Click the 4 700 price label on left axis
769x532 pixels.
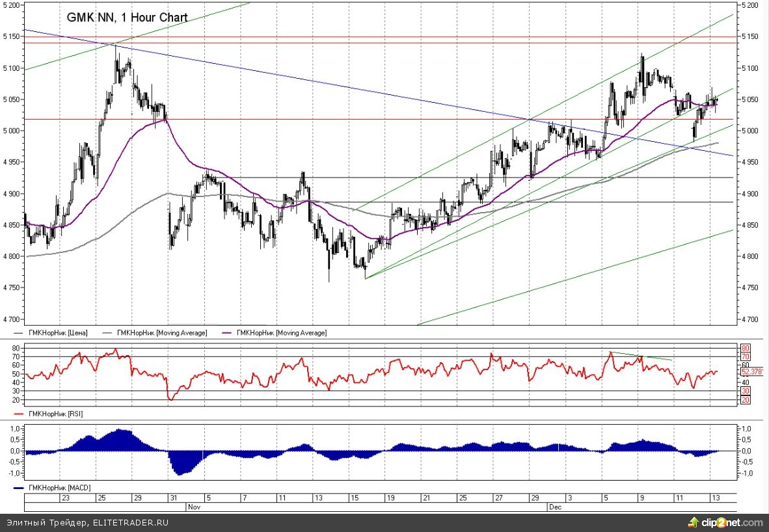[x=12, y=319]
